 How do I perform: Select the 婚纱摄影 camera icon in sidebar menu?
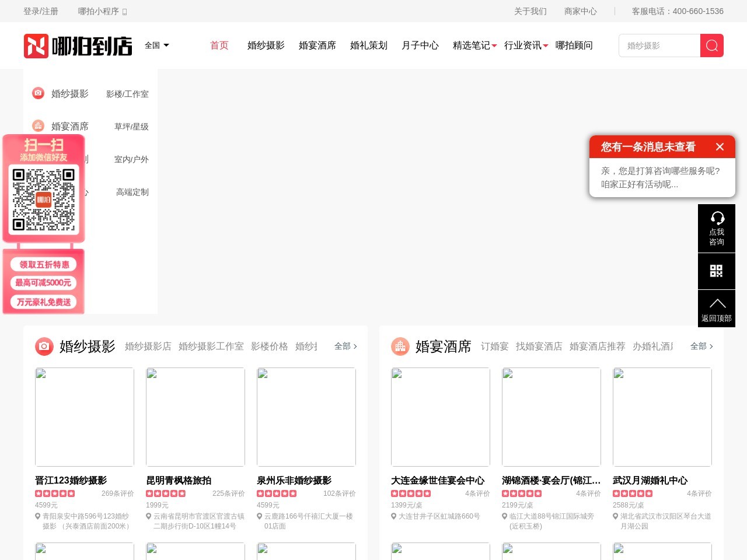(x=38, y=93)
